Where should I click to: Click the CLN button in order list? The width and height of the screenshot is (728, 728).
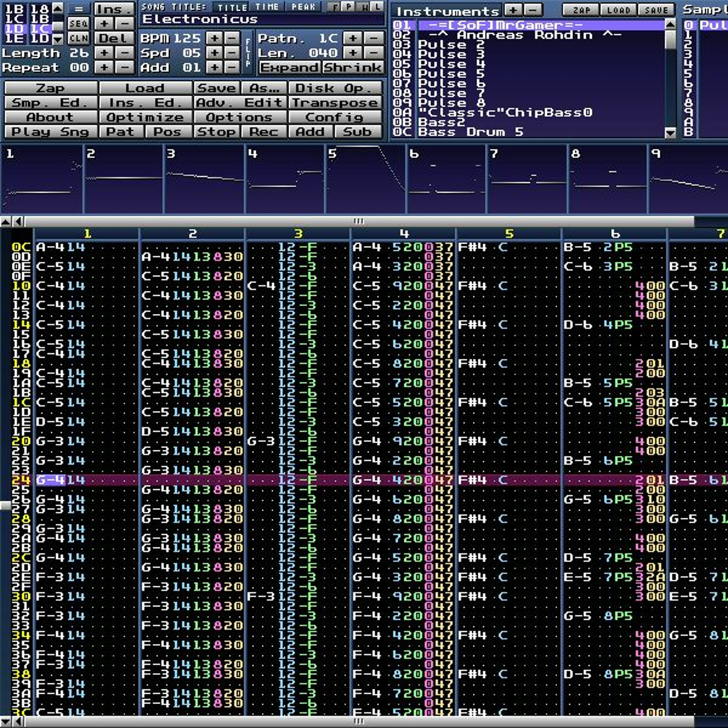click(78, 38)
